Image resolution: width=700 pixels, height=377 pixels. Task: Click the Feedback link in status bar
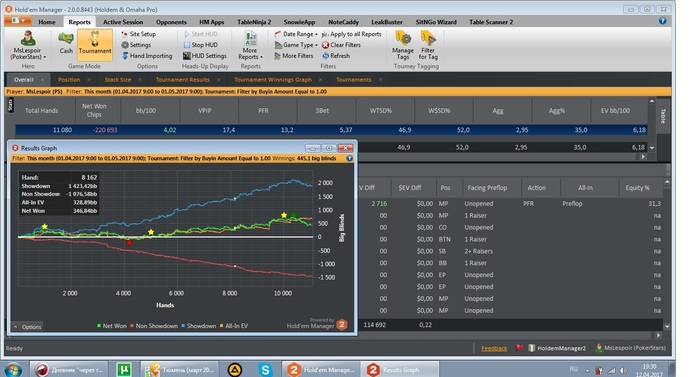(494, 348)
